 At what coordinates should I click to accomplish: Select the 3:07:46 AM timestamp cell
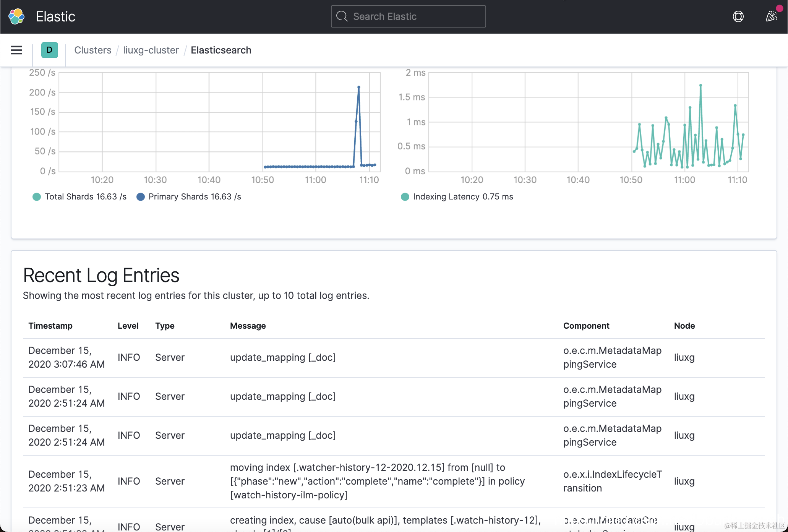66,357
